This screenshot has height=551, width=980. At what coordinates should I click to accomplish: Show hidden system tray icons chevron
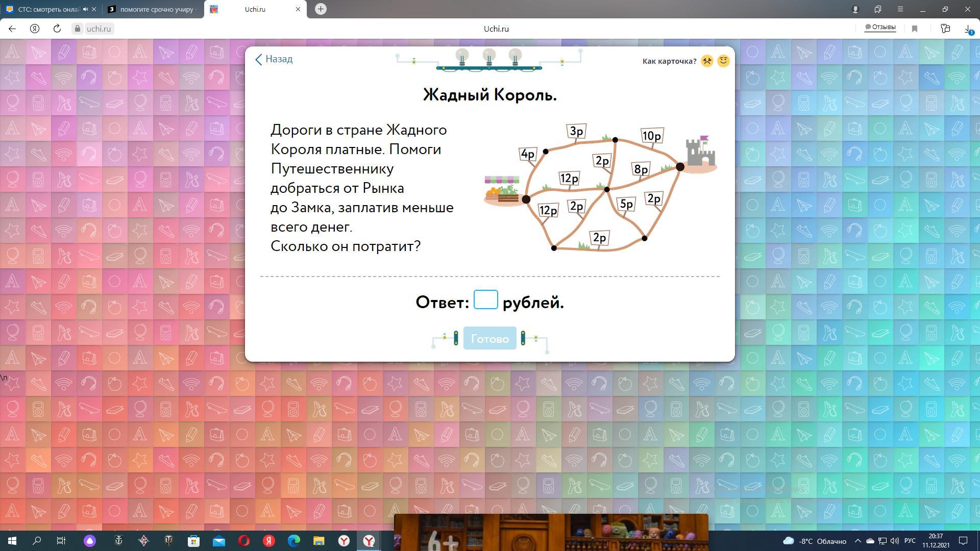point(857,541)
